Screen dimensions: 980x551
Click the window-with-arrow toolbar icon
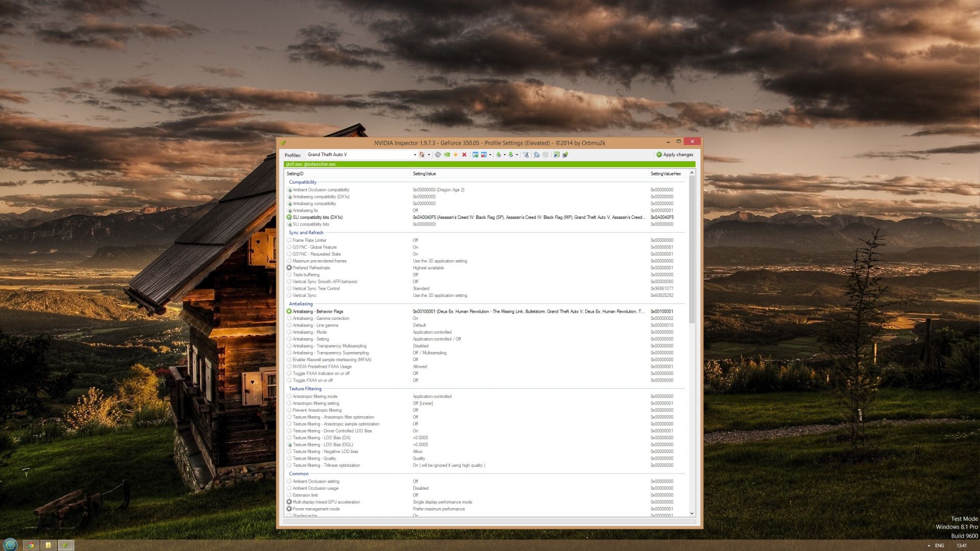tap(556, 155)
